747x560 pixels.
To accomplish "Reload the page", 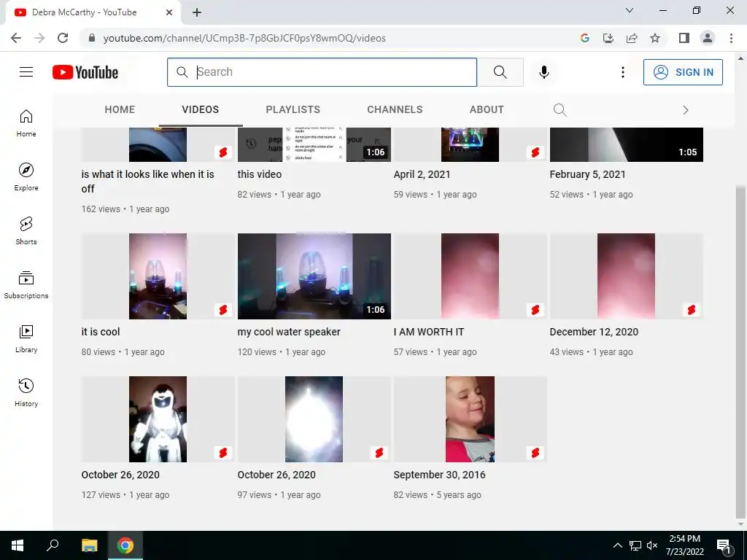I will point(63,38).
